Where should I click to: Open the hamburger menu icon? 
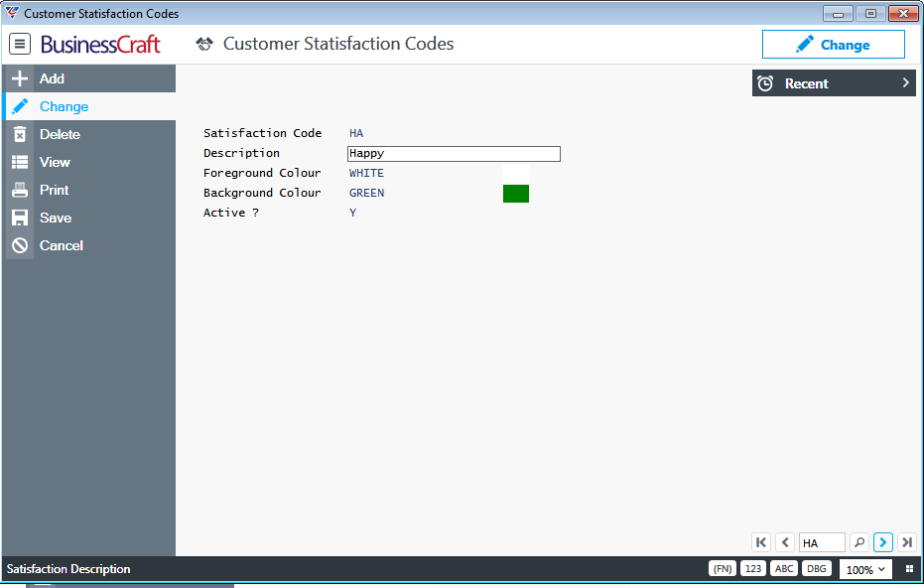pyautogui.click(x=20, y=44)
